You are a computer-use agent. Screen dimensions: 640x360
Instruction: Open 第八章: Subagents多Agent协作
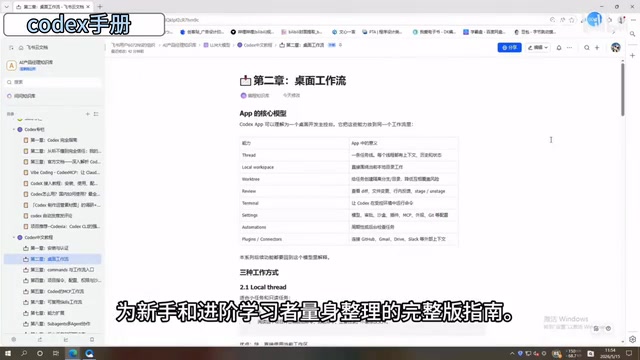click(57, 324)
